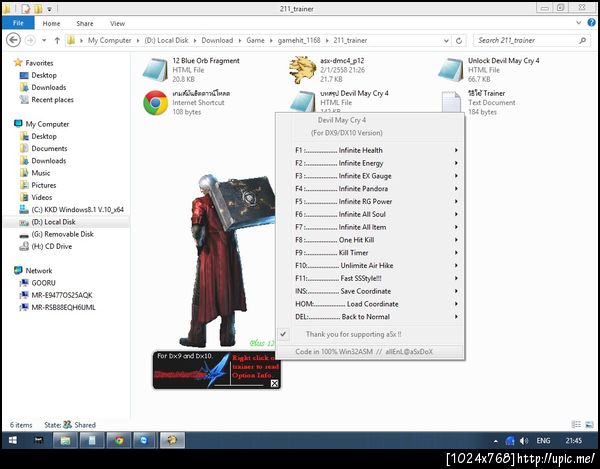Click the Forward navigation arrow

tap(30, 40)
